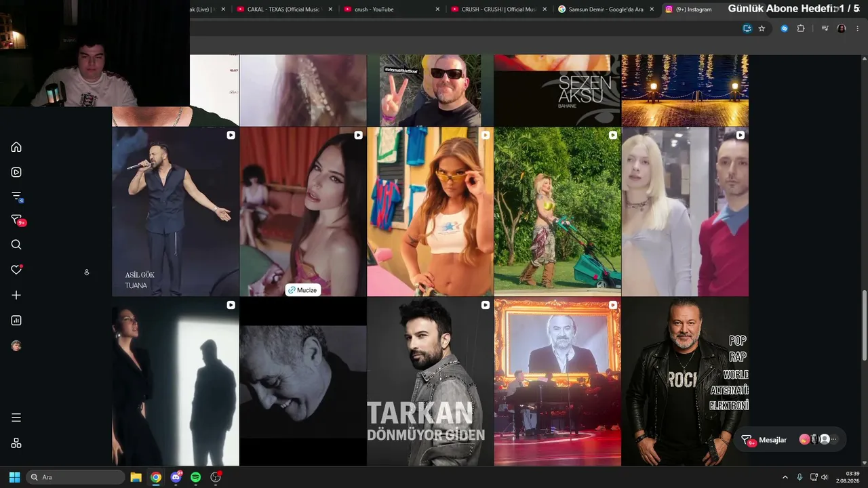This screenshot has height=488, width=868.
Task: Open the POP RAP ROCK leather jacket post
Action: (x=685, y=382)
